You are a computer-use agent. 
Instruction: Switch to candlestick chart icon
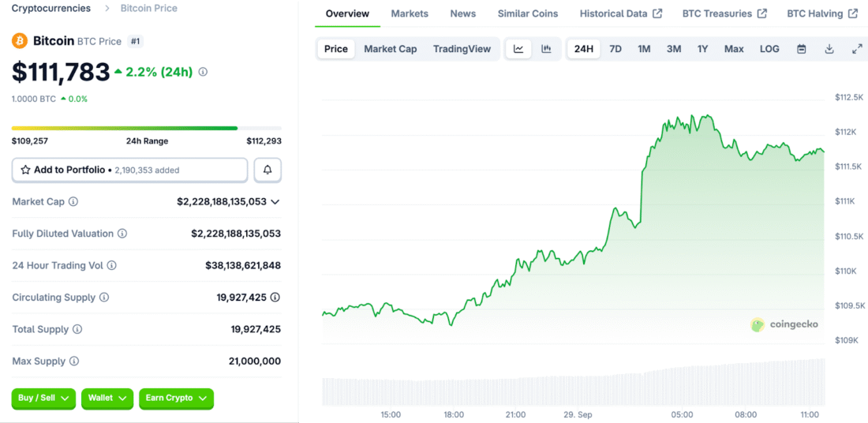[x=546, y=49]
